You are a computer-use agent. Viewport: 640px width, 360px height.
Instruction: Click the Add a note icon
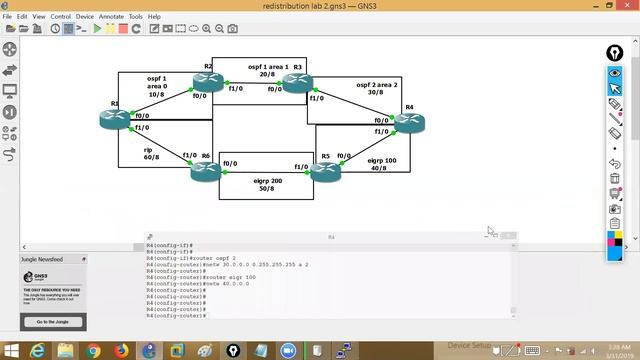(154, 29)
